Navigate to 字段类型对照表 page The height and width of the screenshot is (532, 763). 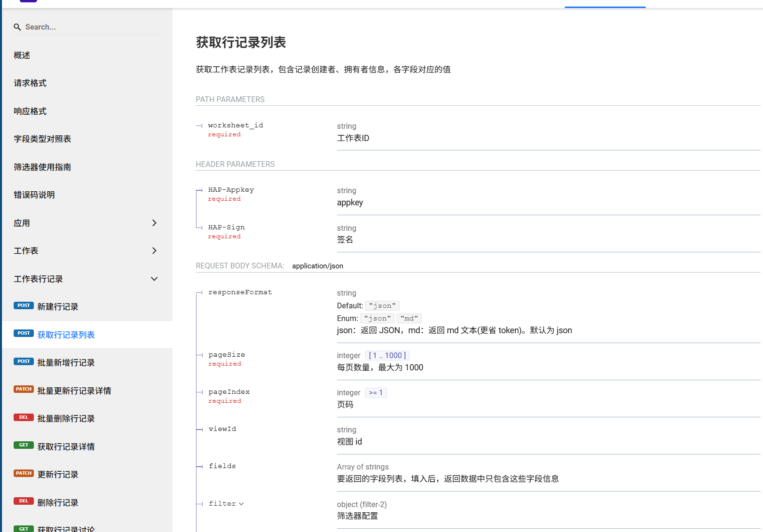[x=42, y=139]
